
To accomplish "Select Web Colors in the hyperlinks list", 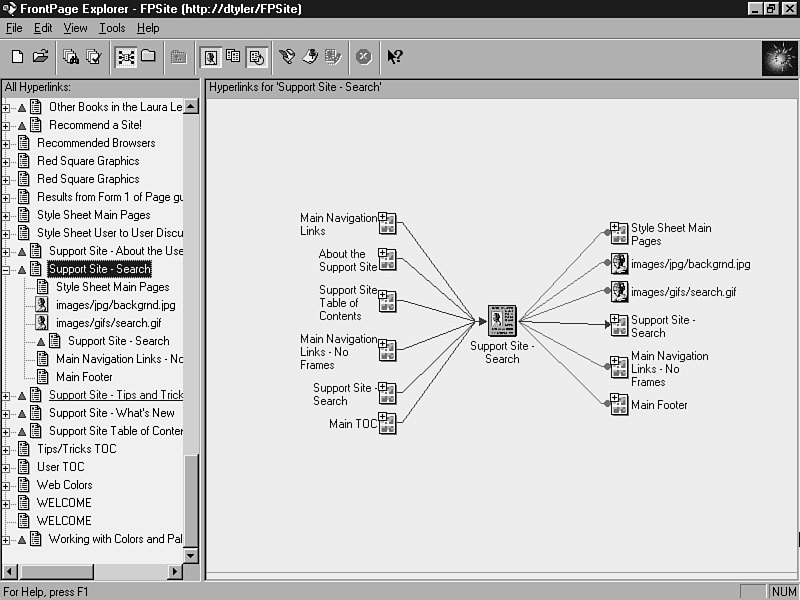I will [x=64, y=485].
